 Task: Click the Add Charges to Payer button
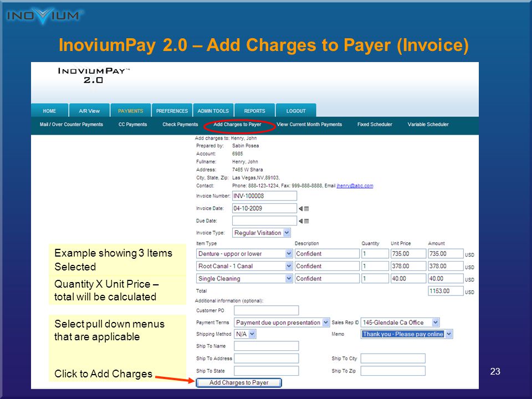pyautogui.click(x=239, y=383)
